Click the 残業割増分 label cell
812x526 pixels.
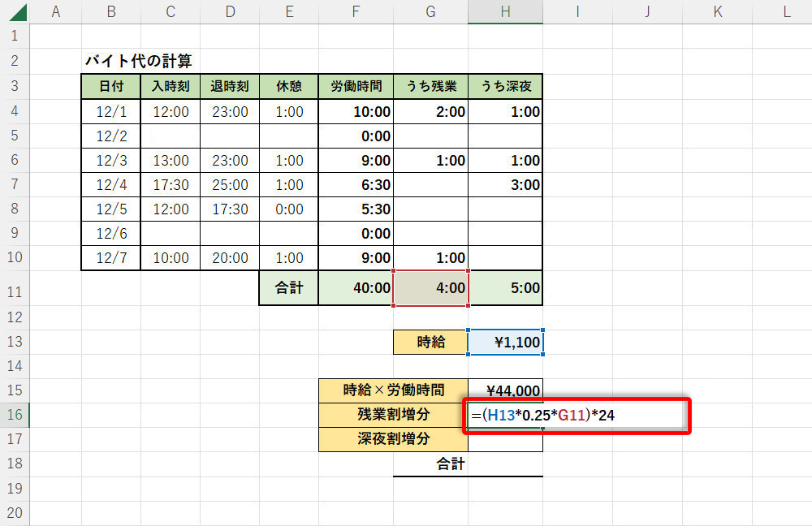tap(393, 415)
